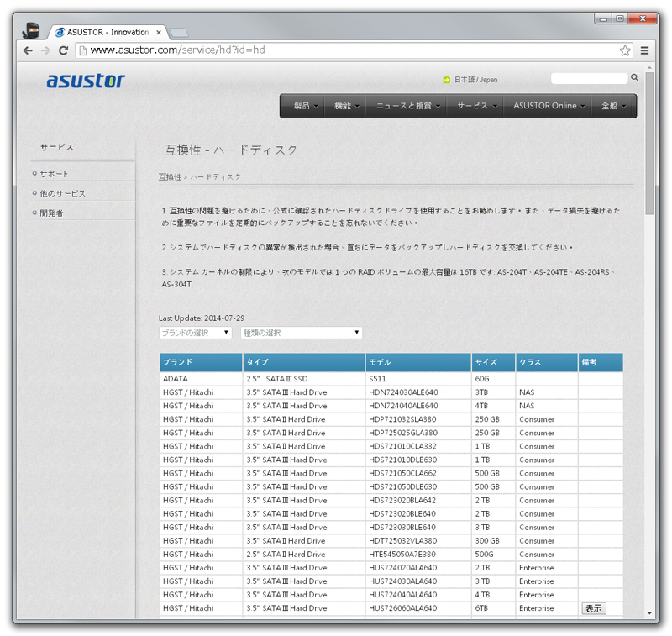
Task: Click the browser back arrow
Action: (28, 50)
